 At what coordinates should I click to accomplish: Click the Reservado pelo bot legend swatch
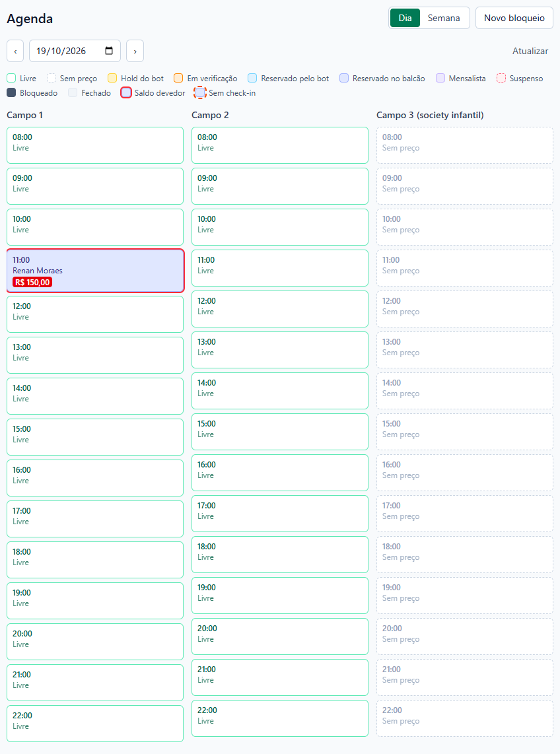click(x=252, y=79)
